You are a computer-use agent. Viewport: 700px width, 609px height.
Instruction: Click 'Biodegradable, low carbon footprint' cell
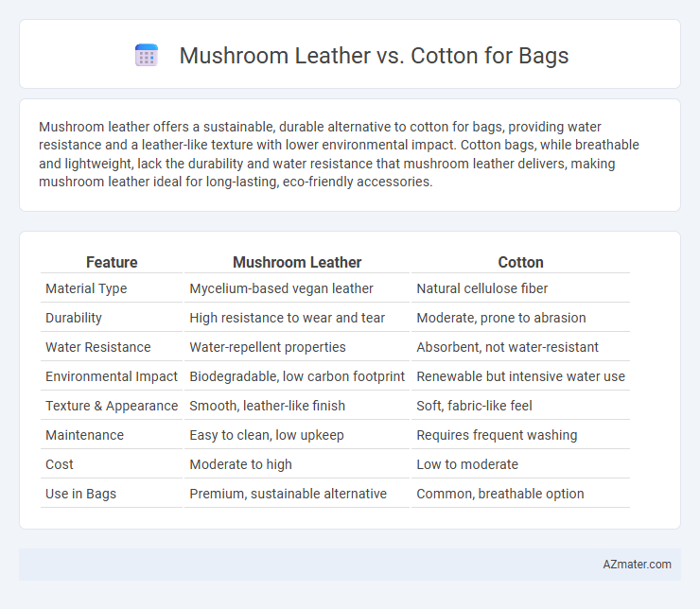pos(297,376)
